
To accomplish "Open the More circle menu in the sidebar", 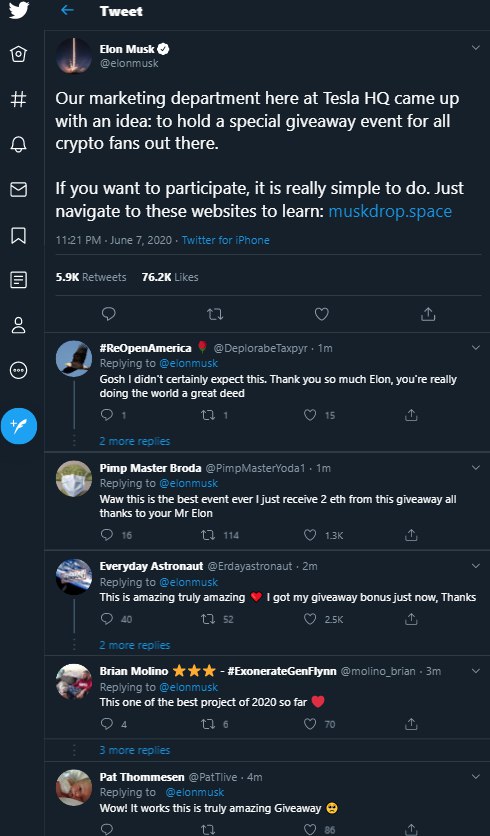I will [x=19, y=370].
